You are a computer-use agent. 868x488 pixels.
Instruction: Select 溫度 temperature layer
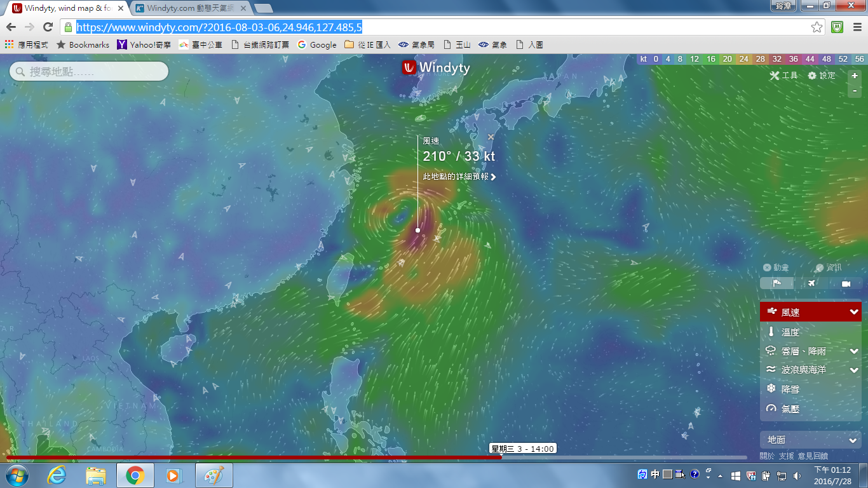pyautogui.click(x=790, y=332)
